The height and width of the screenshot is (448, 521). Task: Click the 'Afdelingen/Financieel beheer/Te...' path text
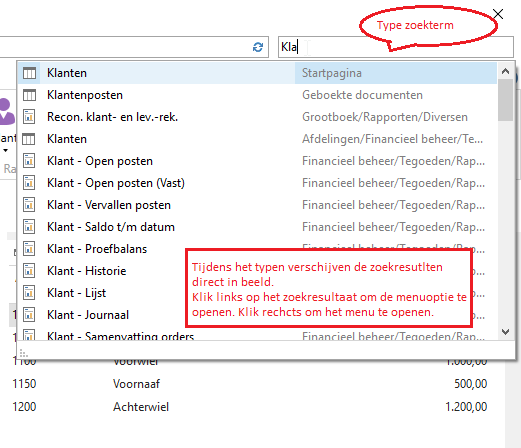392,139
